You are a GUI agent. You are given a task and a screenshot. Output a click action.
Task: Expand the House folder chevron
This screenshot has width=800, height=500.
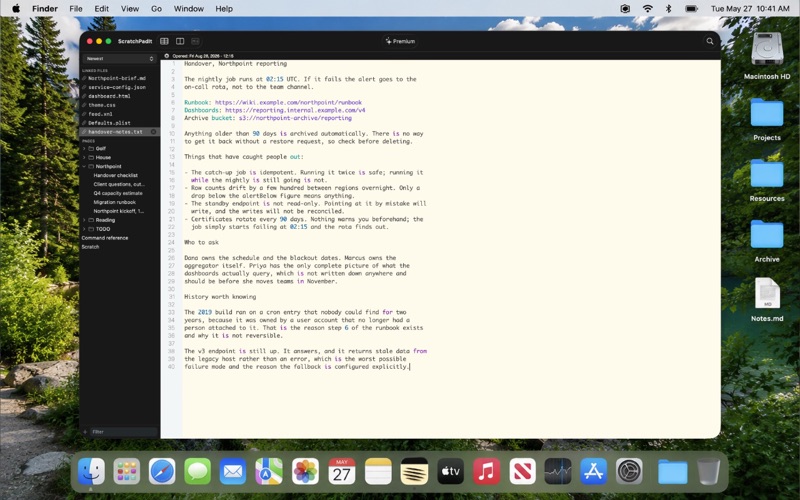point(84,157)
